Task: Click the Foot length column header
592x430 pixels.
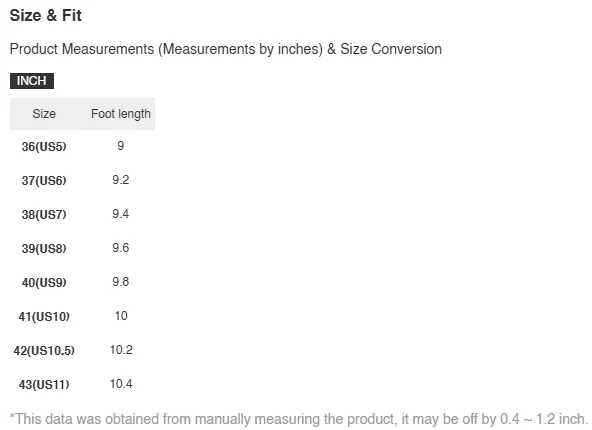Action: click(121, 114)
